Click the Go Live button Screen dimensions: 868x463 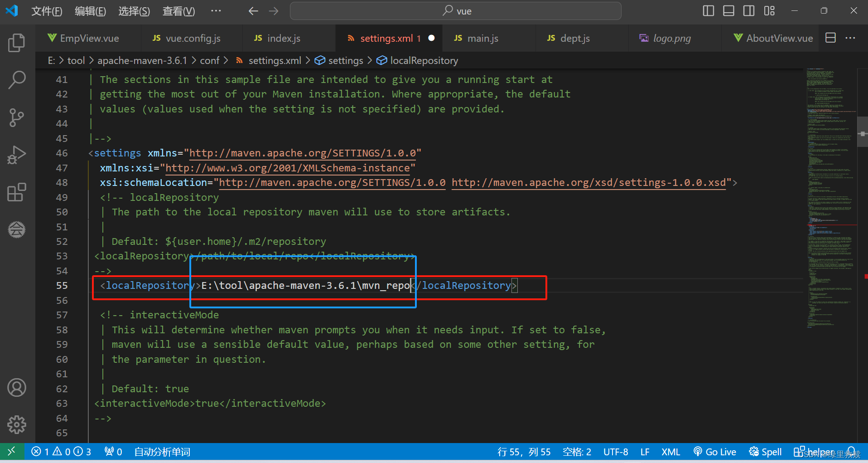point(715,452)
